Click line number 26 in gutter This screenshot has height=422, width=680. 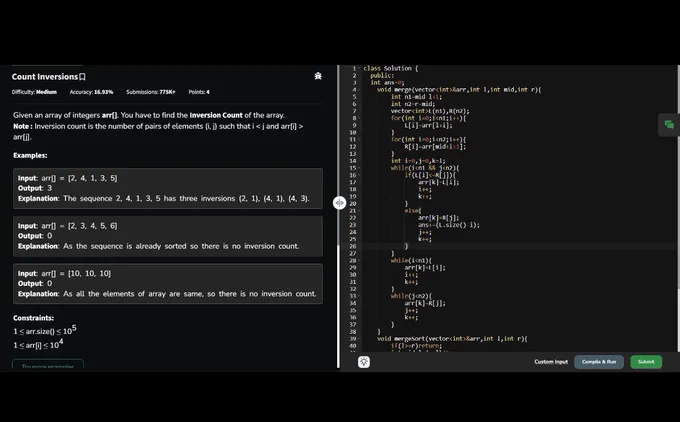(x=353, y=246)
